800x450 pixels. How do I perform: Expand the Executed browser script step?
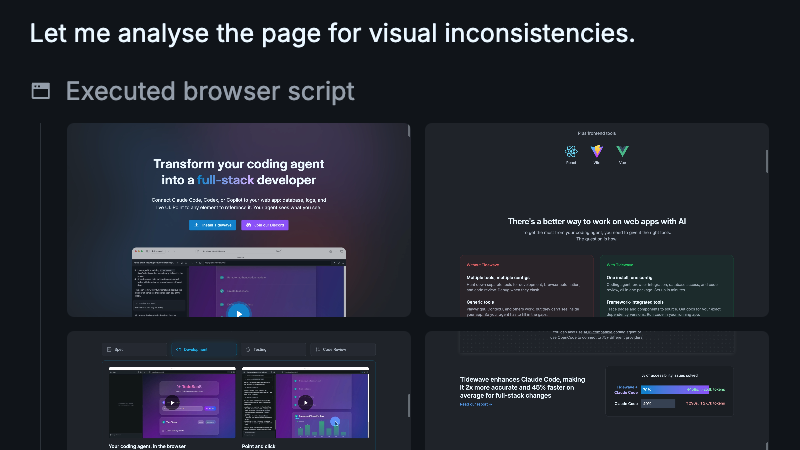210,92
